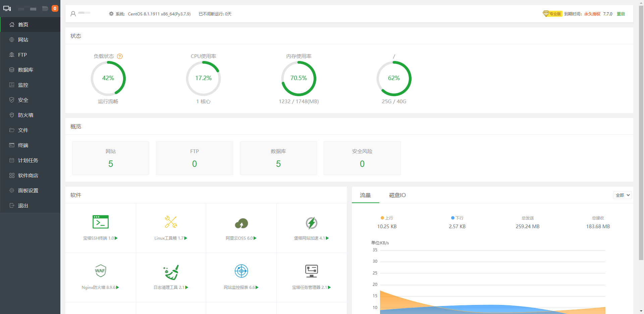Click the 永久授权 license link
Image resolution: width=644 pixels, height=314 pixels.
(x=592, y=14)
